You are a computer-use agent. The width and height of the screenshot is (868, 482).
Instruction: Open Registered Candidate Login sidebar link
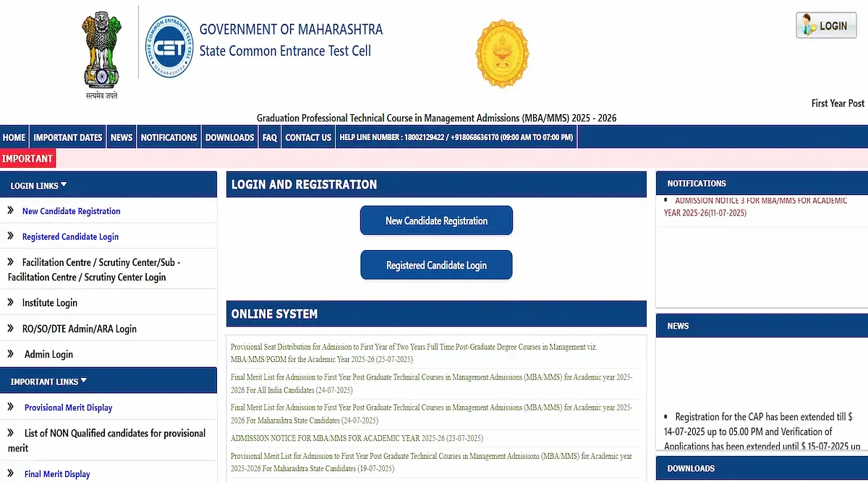tap(70, 236)
